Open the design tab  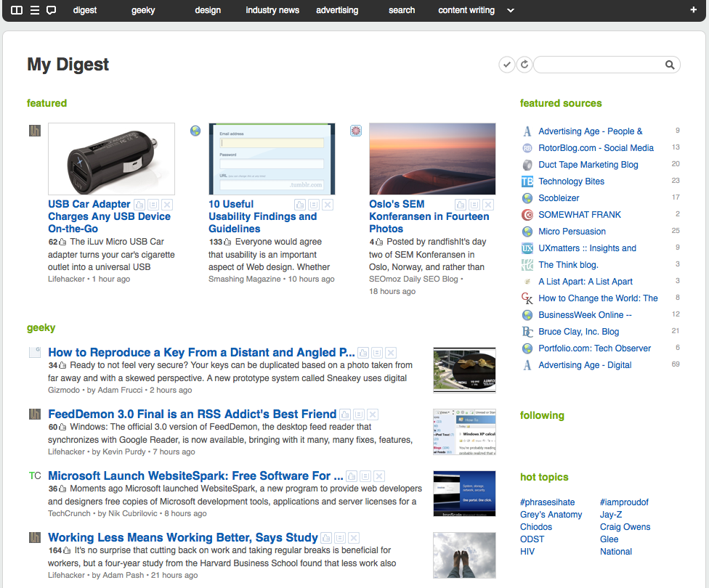[x=208, y=10]
